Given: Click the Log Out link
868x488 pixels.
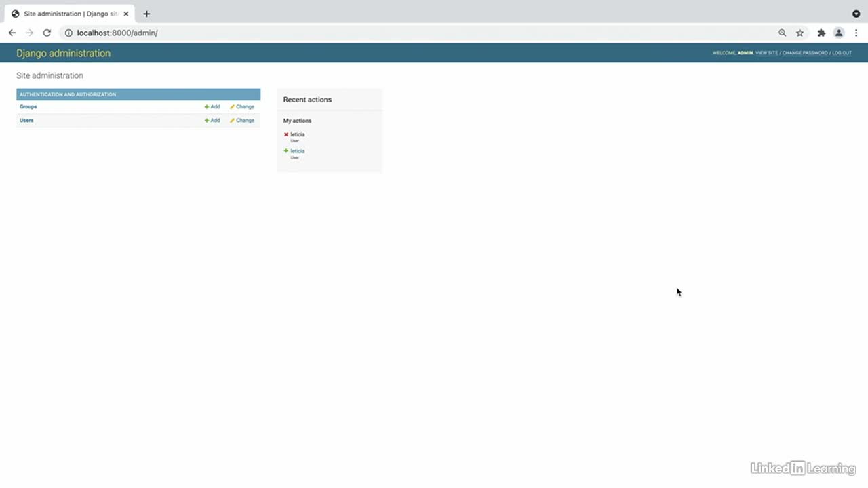Looking at the screenshot, I should point(842,53).
